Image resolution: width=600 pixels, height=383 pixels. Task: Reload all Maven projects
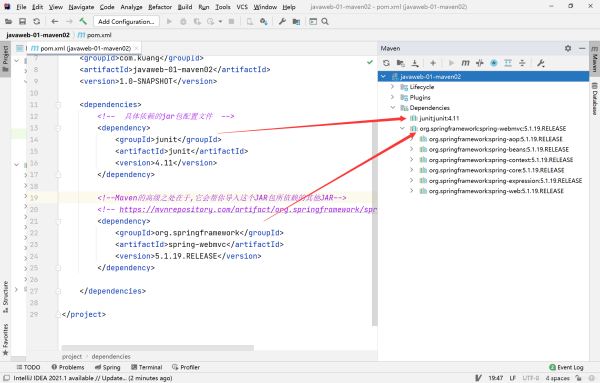(386, 63)
